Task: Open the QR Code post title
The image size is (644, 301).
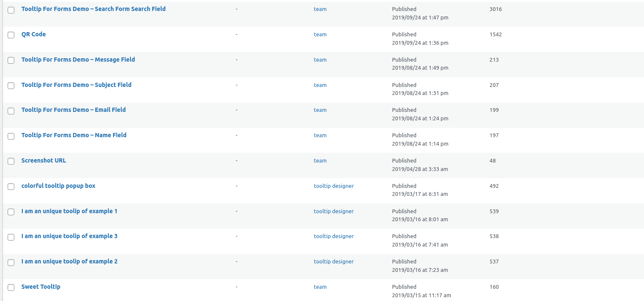Action: coord(33,34)
